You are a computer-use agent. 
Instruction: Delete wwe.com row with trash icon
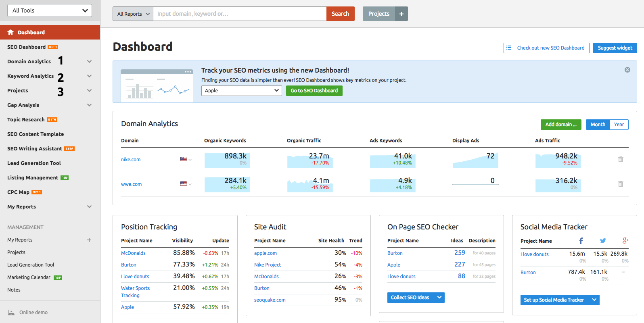(621, 184)
